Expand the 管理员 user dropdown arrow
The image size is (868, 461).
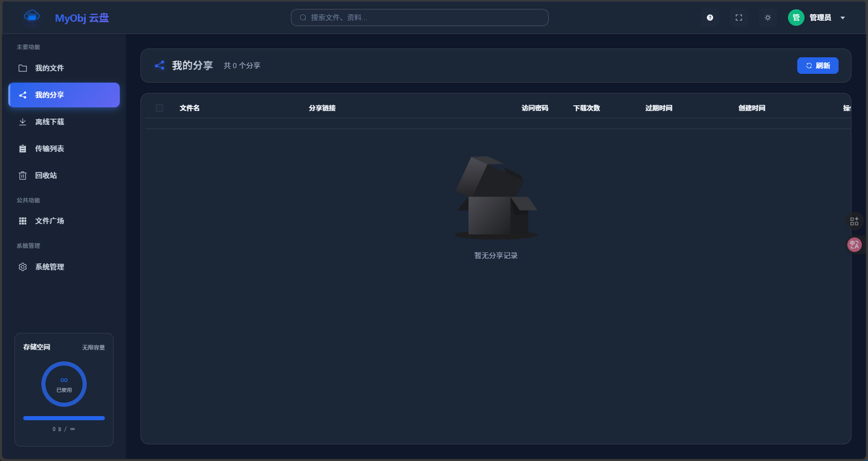pos(843,18)
